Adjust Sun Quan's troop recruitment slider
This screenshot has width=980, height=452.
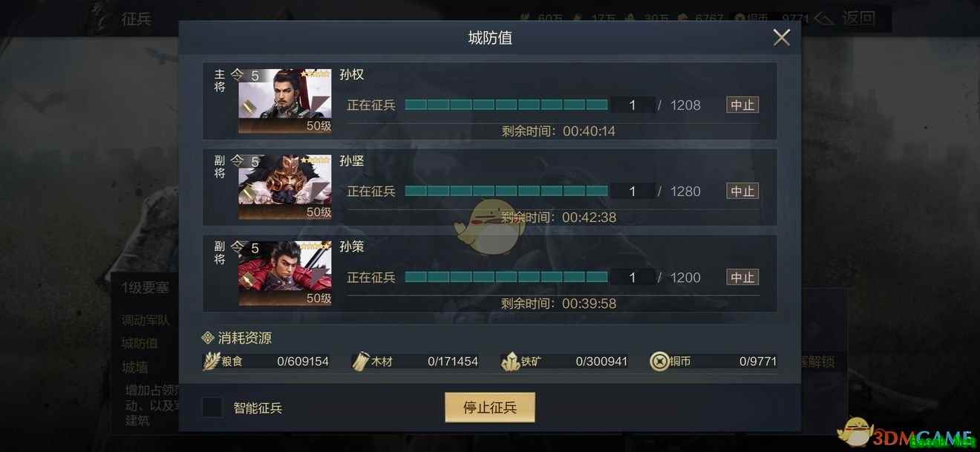point(506,105)
